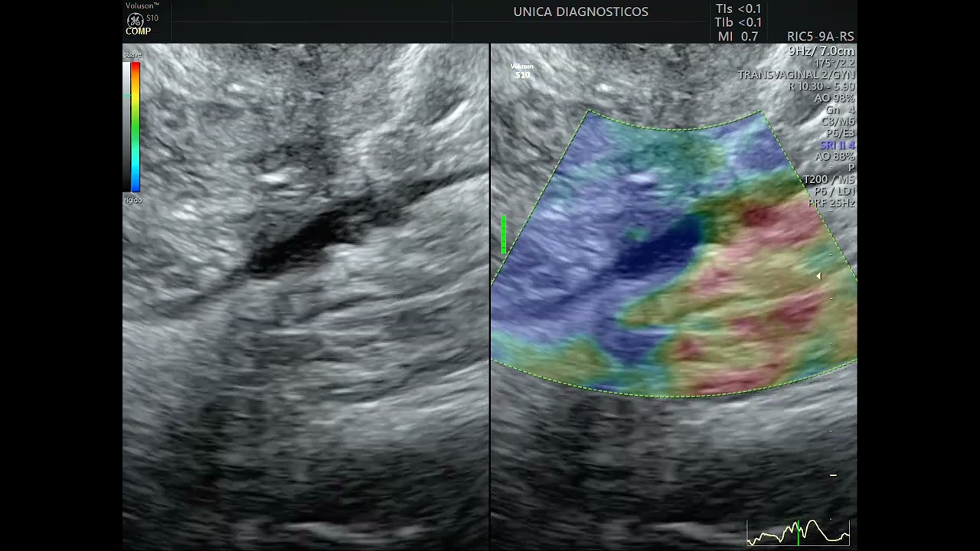This screenshot has height=551, width=980.
Task: Click the 'TRANSVAGINAL 2/GYN' preset label
Action: [796, 75]
